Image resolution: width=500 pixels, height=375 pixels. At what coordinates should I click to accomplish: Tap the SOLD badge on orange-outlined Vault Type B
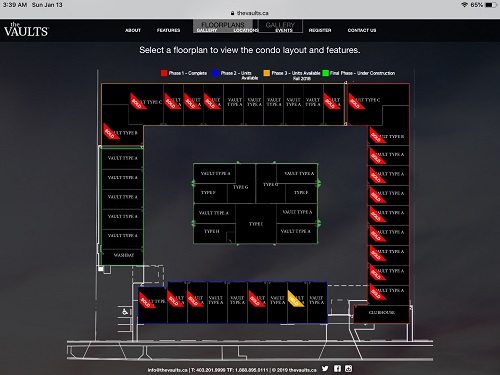tap(111, 131)
